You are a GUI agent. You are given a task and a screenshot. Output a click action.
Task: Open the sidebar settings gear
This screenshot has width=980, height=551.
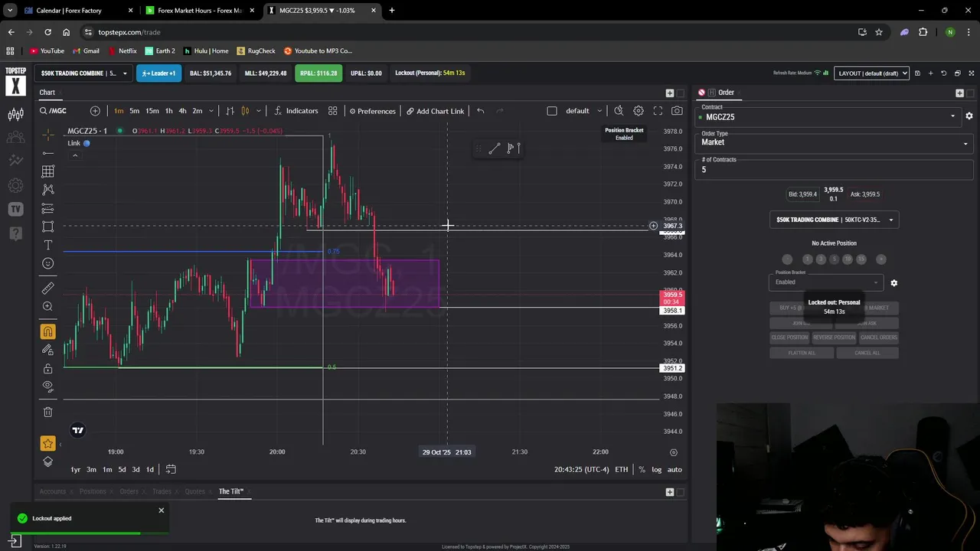coord(15,185)
